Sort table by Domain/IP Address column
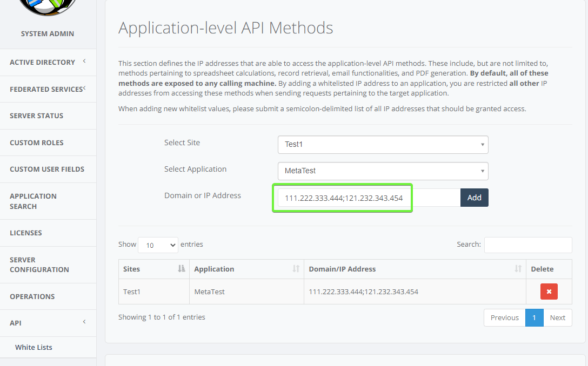The height and width of the screenshot is (366, 588). pos(415,269)
